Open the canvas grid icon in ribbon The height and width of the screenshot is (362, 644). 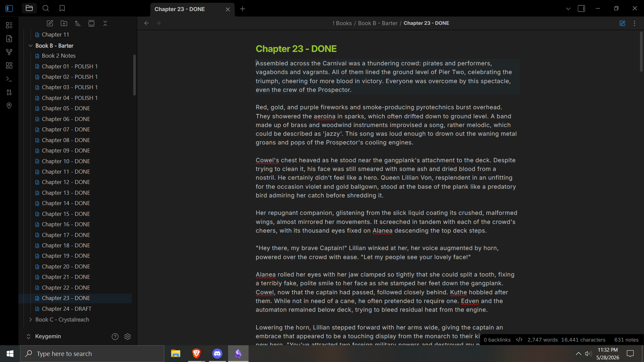[9, 65]
